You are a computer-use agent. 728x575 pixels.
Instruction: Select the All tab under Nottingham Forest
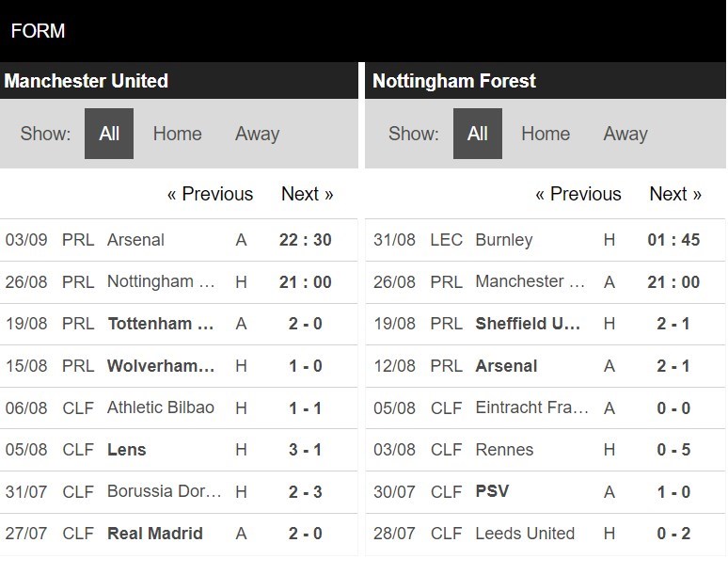coord(477,134)
